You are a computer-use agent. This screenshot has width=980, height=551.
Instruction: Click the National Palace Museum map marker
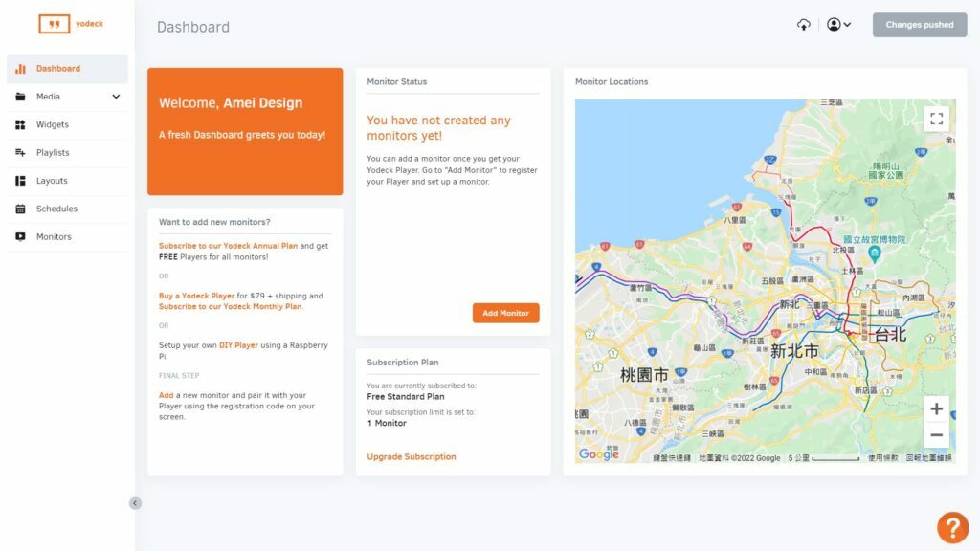[x=873, y=253]
